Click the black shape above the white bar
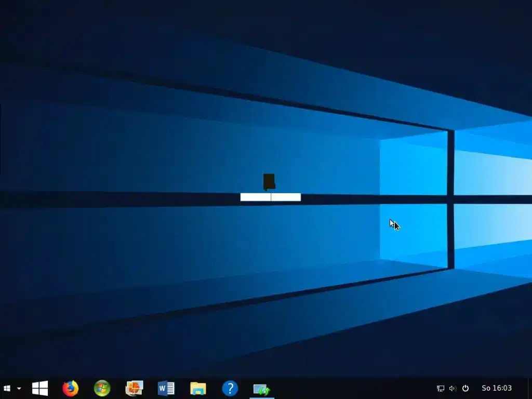 [269, 182]
